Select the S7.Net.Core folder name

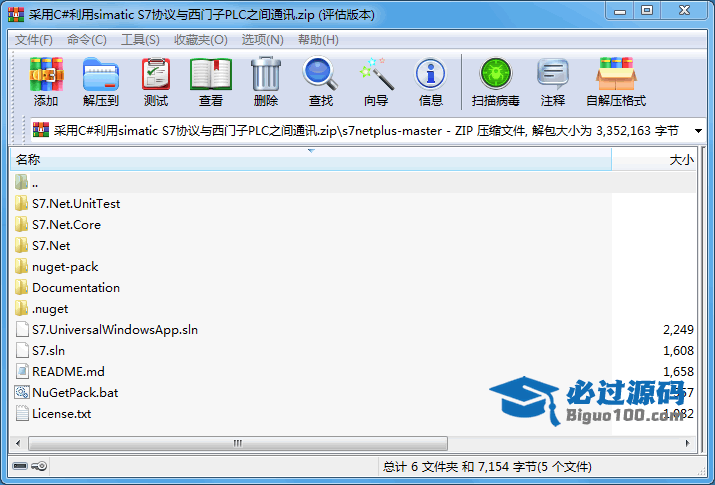pos(66,225)
